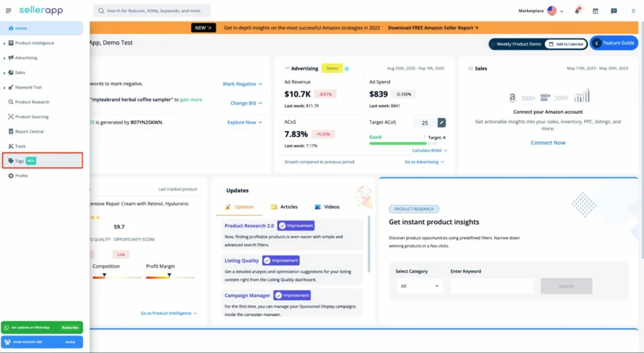Screen dimensions: 644x353
Task: Click Calculate ROAS link
Action: 430,151
